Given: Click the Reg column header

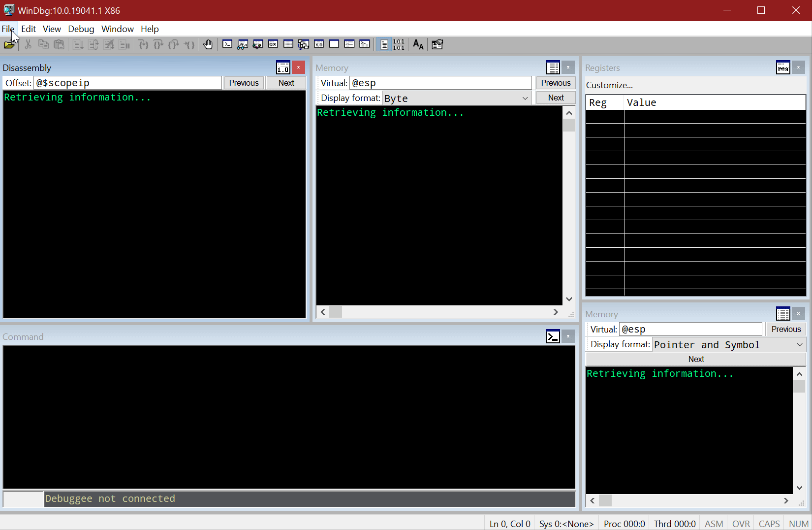Looking at the screenshot, I should (605, 102).
